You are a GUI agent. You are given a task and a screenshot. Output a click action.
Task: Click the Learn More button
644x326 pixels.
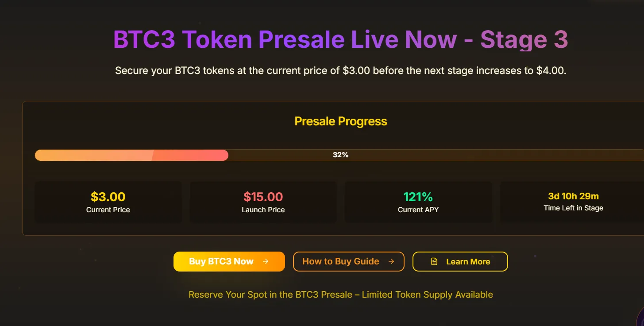[460, 261]
